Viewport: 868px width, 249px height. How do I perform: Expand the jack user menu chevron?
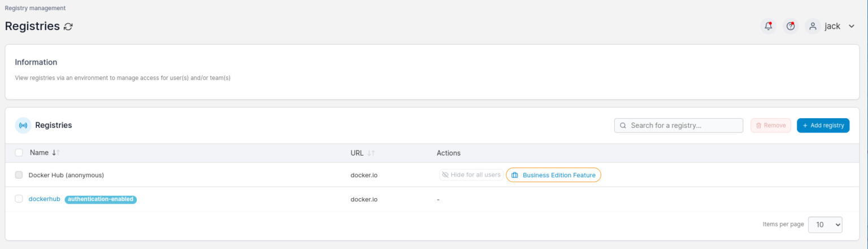852,27
